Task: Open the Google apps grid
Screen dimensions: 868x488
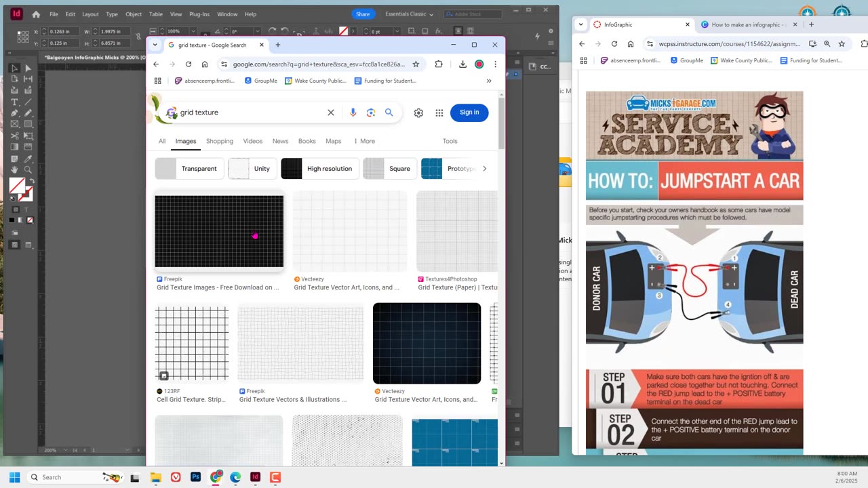Action: 439,113
